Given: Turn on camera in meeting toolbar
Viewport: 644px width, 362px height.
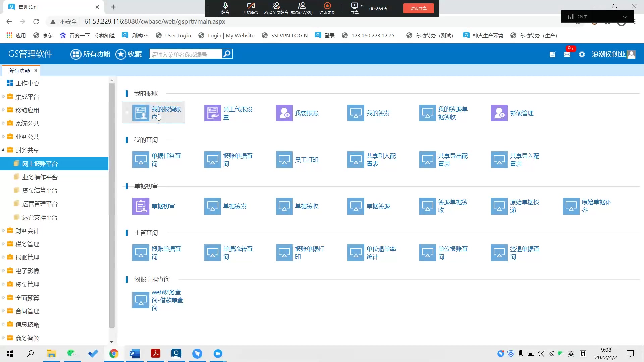Looking at the screenshot, I should click(x=251, y=8).
